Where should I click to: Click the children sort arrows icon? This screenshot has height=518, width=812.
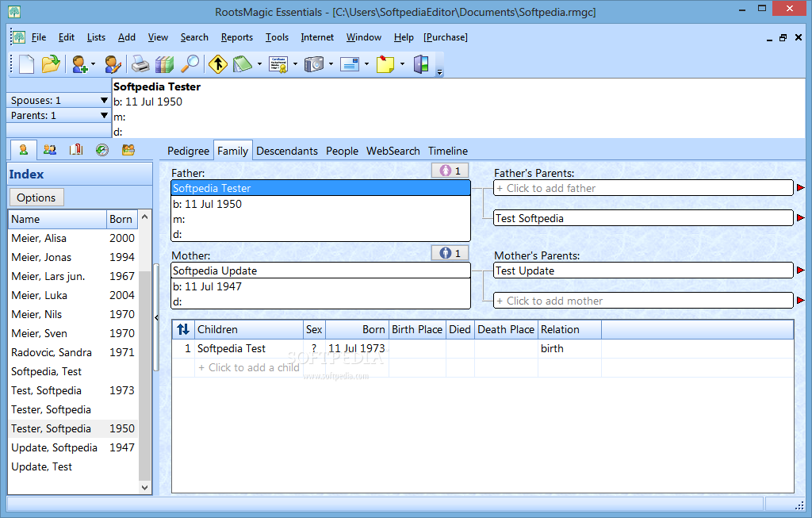[x=183, y=329]
